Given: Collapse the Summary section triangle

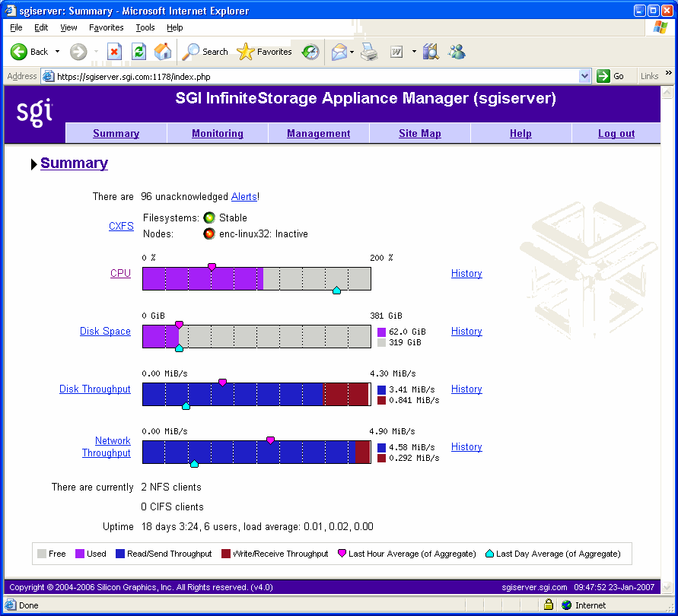Looking at the screenshot, I should 33,164.
